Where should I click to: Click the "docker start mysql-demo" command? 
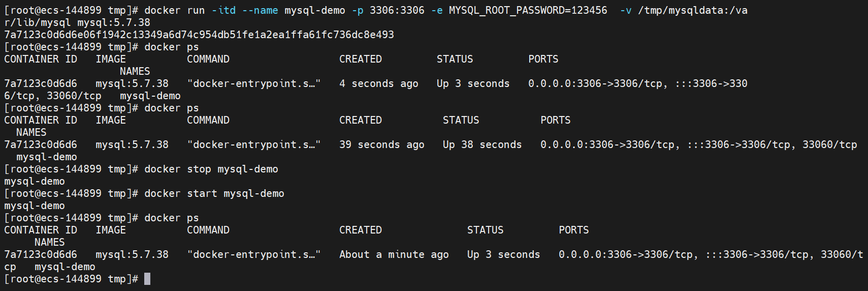pyautogui.click(x=214, y=193)
